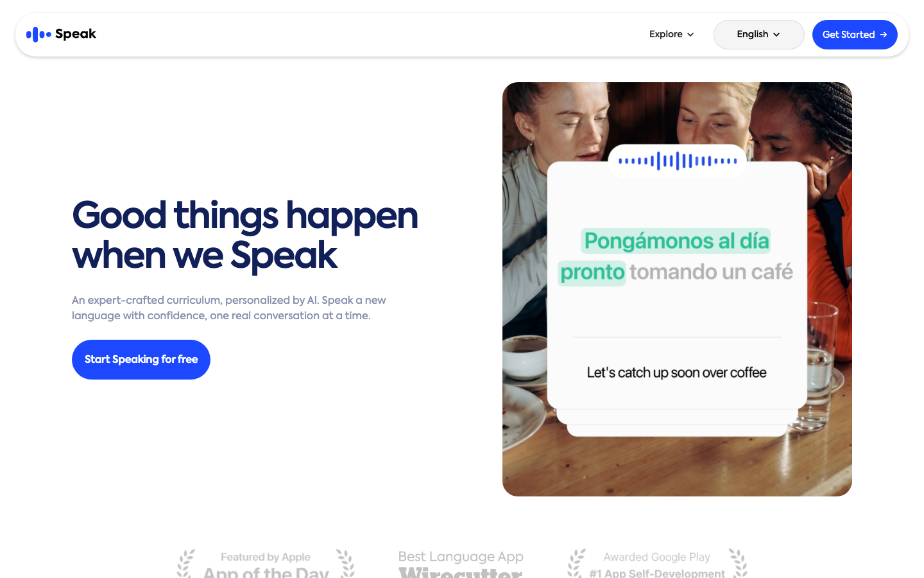Click the Get Started button

pos(855,35)
